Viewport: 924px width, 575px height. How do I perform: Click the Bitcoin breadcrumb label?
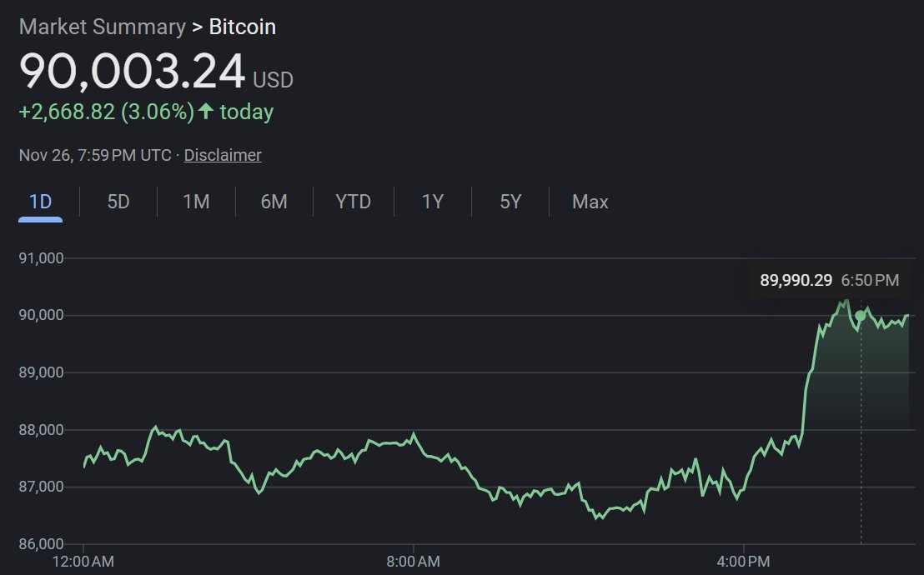243,27
